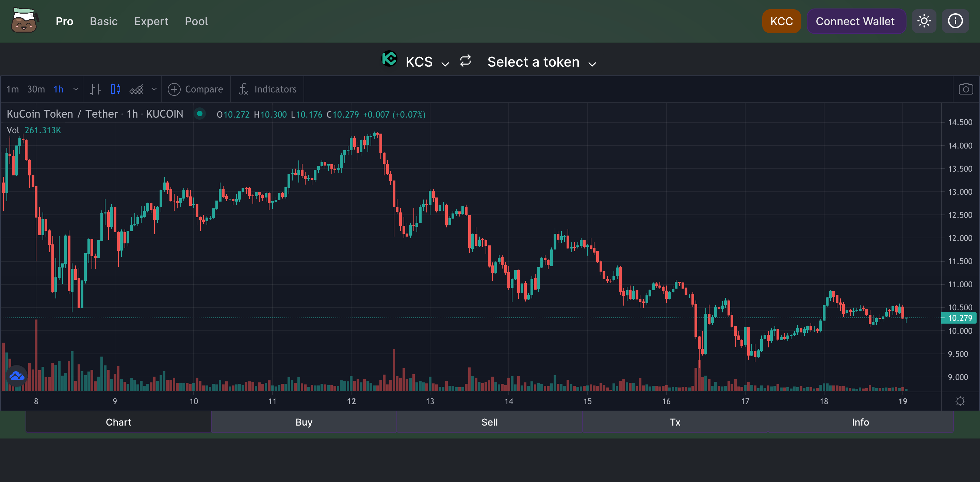Click the TradingView logo badge on chart
980x482 pixels.
pos(17,376)
